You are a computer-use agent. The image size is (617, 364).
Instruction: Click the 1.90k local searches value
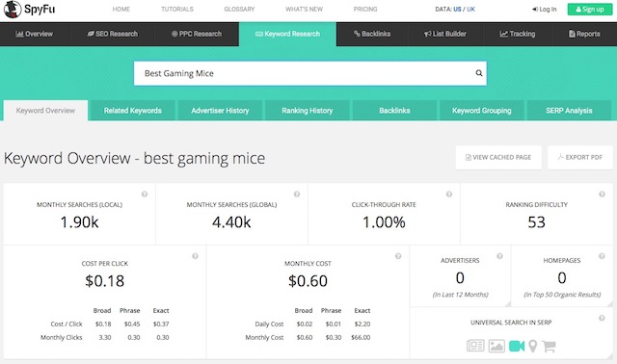tap(79, 222)
